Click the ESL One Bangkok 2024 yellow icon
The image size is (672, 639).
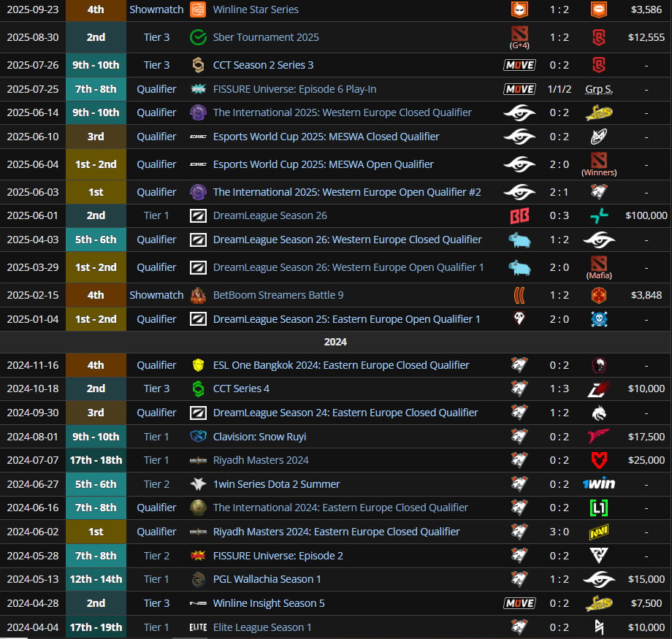coord(198,365)
